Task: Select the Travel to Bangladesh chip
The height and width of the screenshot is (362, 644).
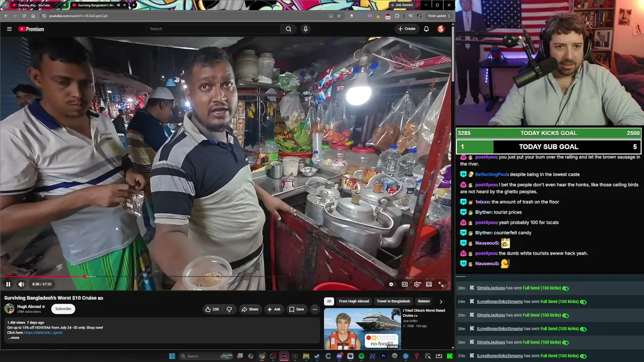Action: 393,301
